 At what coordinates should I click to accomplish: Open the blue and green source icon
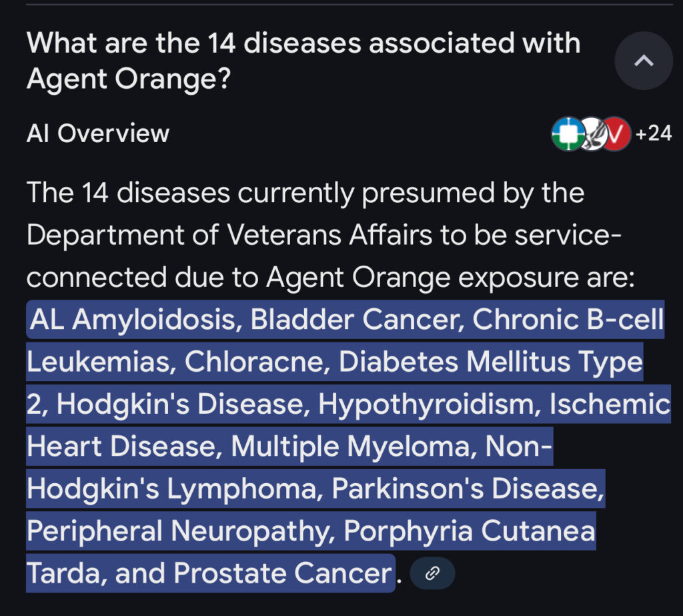point(566,134)
